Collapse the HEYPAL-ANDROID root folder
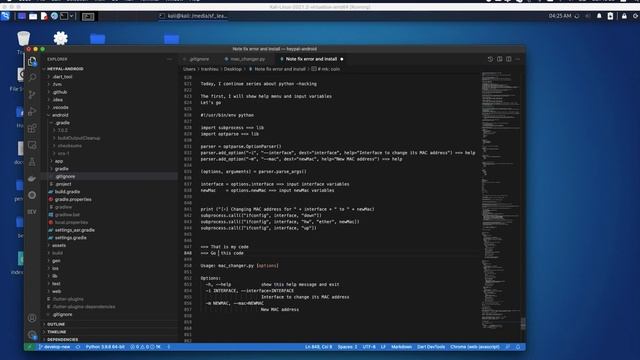Viewport: 640px width, 360px height. coord(65,69)
